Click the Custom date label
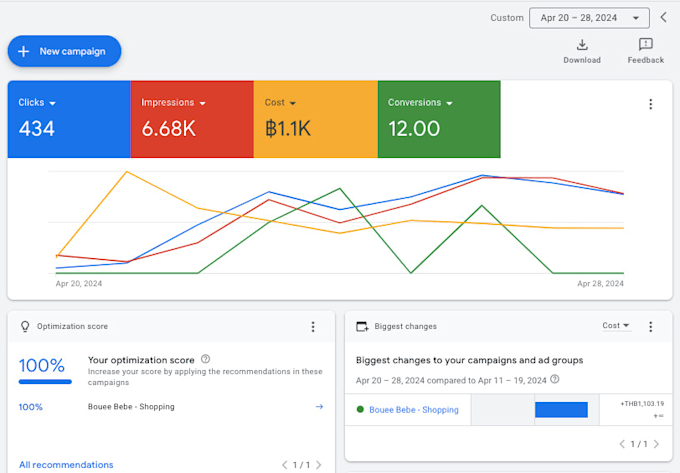This screenshot has height=473, width=680. 507,18
